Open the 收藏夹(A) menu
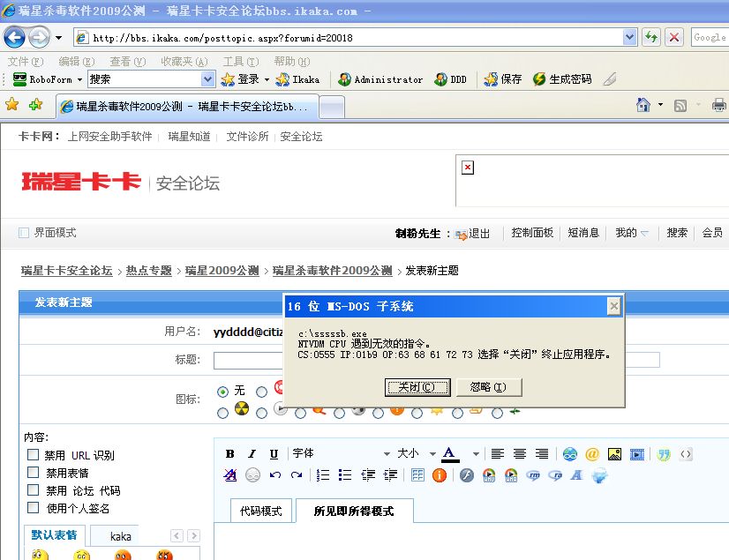This screenshot has height=560, width=729. tap(184, 62)
